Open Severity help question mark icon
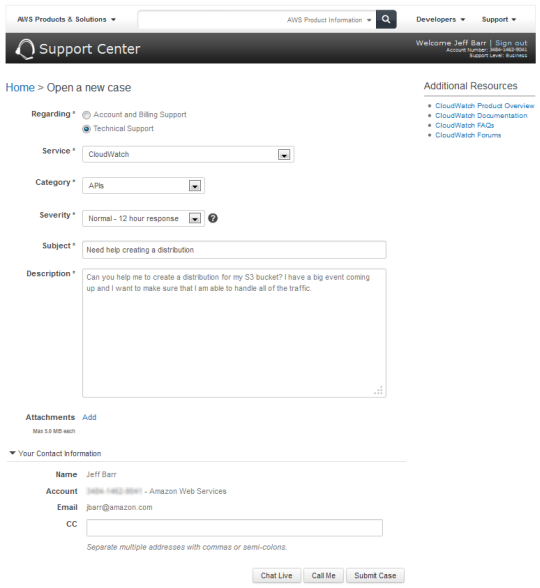 pos(213,218)
